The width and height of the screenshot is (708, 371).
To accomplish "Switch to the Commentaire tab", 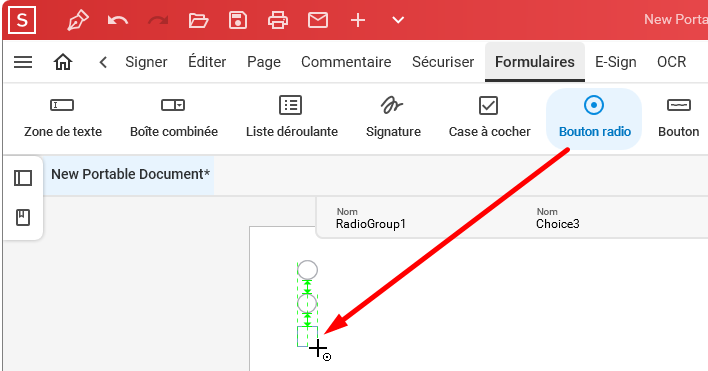I will pyautogui.click(x=346, y=62).
